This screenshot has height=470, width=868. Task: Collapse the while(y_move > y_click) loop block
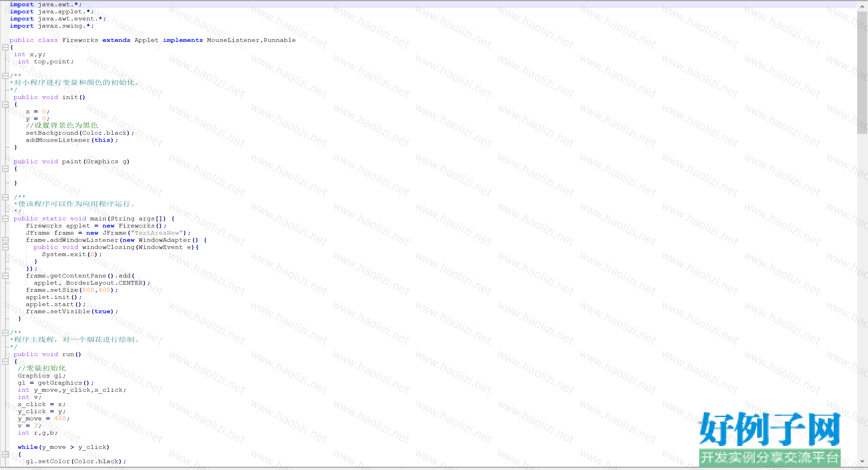(5, 454)
